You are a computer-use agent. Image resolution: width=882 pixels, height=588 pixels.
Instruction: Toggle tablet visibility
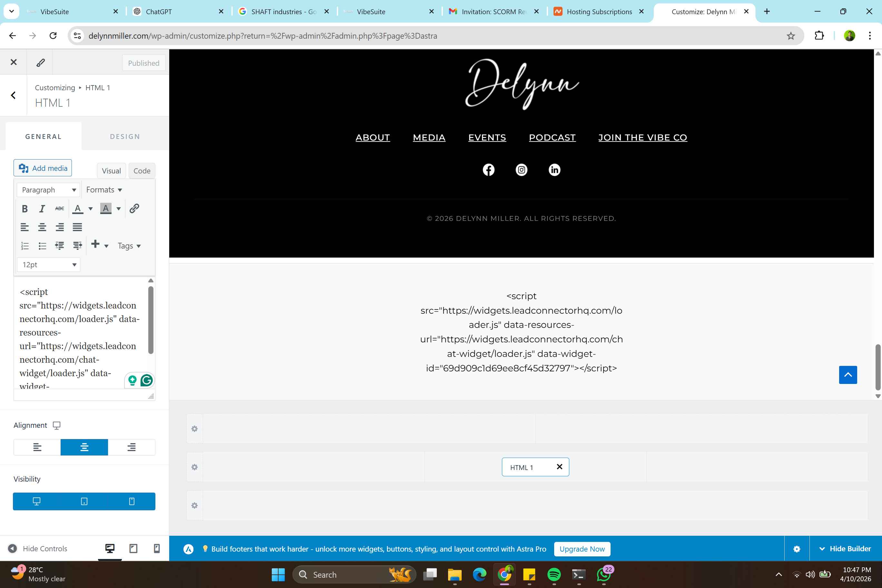[x=84, y=501]
